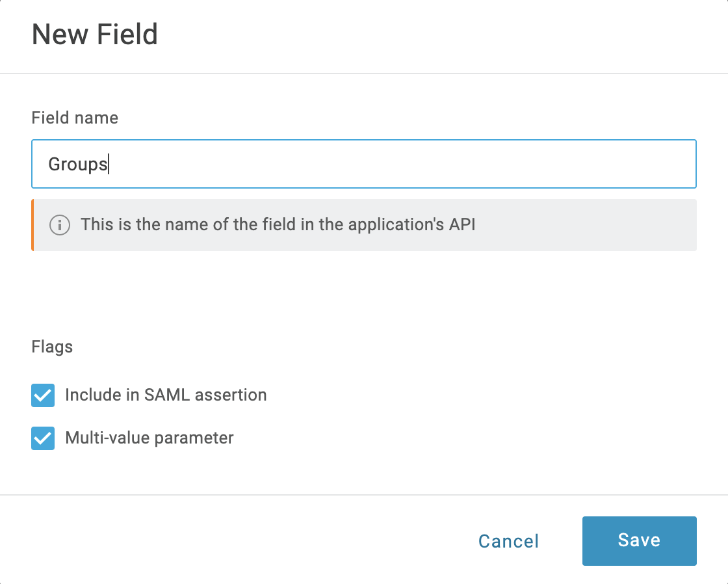
Task: Disable the Multi-value parameter checkbox
Action: pos(43,438)
